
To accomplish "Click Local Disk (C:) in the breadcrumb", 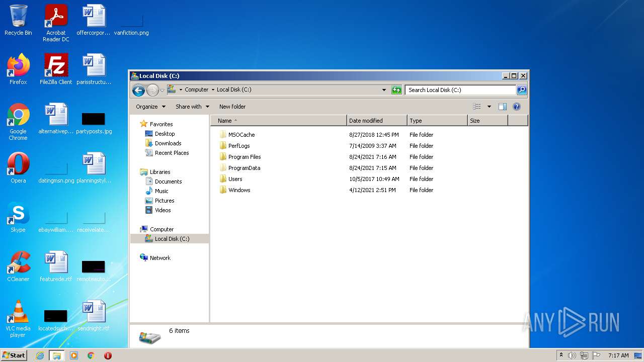I will tap(234, 89).
